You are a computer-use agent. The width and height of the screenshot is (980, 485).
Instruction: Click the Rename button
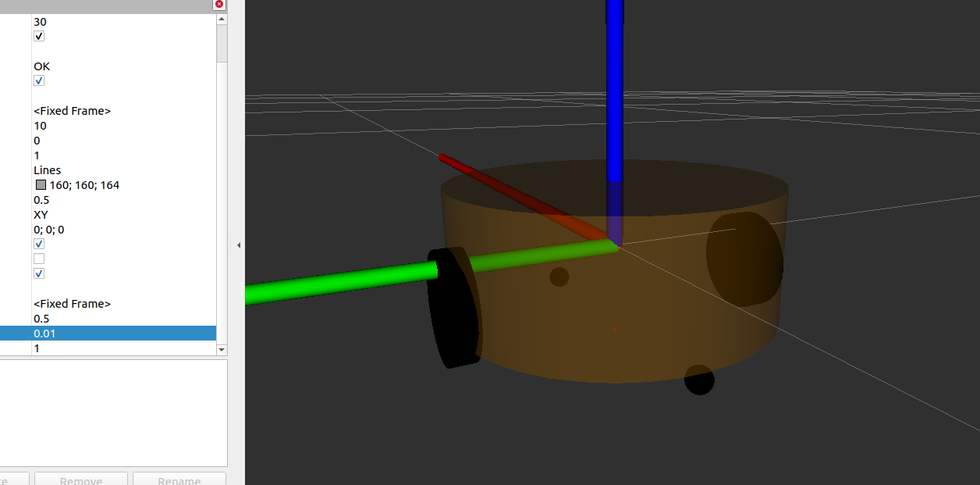point(179,479)
